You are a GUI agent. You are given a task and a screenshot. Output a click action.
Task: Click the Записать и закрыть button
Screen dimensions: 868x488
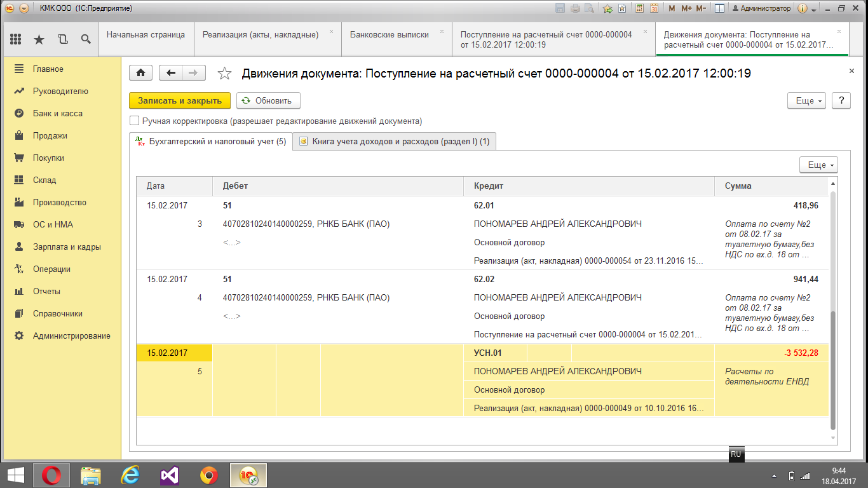179,100
